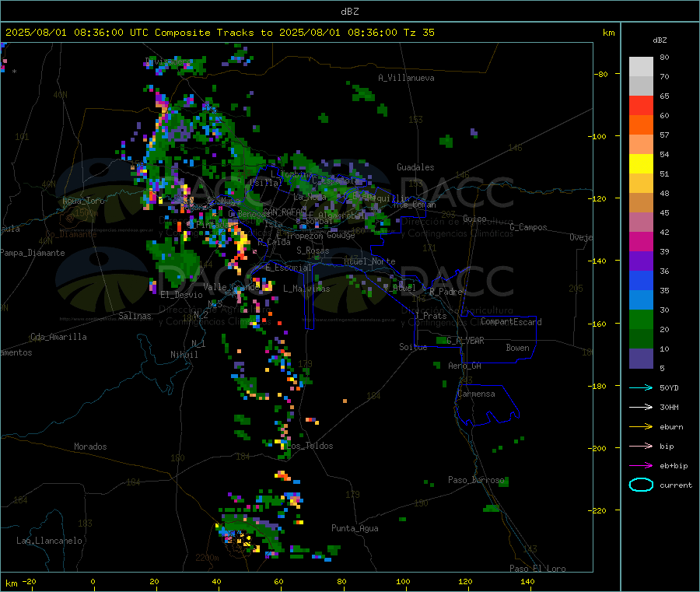Click the Lag.Llancanelo map label
The height and width of the screenshot is (592, 700).
49,541
